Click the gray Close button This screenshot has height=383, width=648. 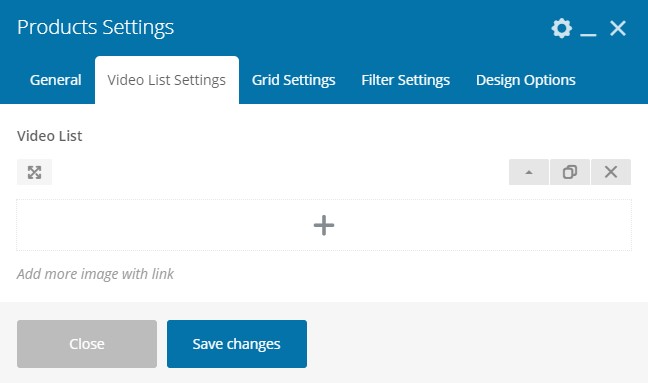pos(87,344)
